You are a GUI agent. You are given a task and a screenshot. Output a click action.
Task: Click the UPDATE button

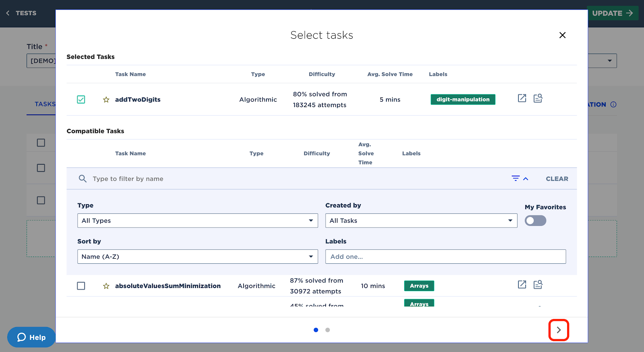point(613,13)
